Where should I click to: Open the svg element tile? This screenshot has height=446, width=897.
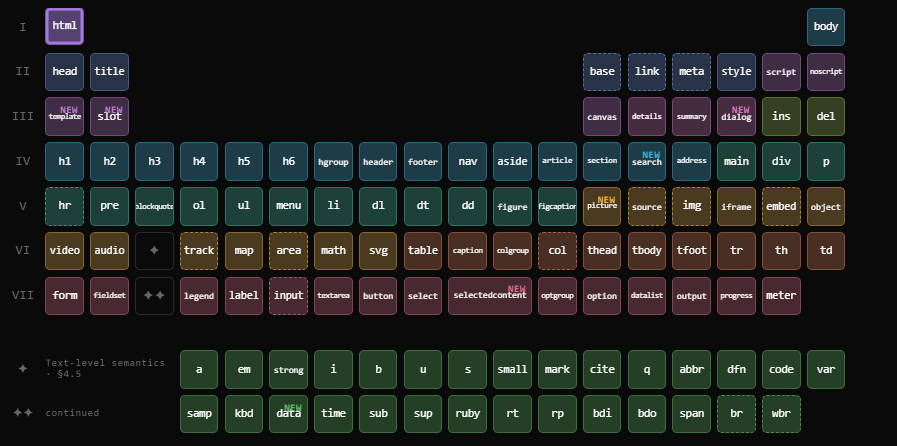378,251
